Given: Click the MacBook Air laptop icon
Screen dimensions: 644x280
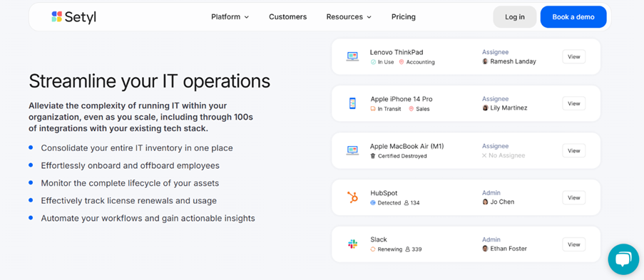Looking at the screenshot, I should (x=352, y=150).
